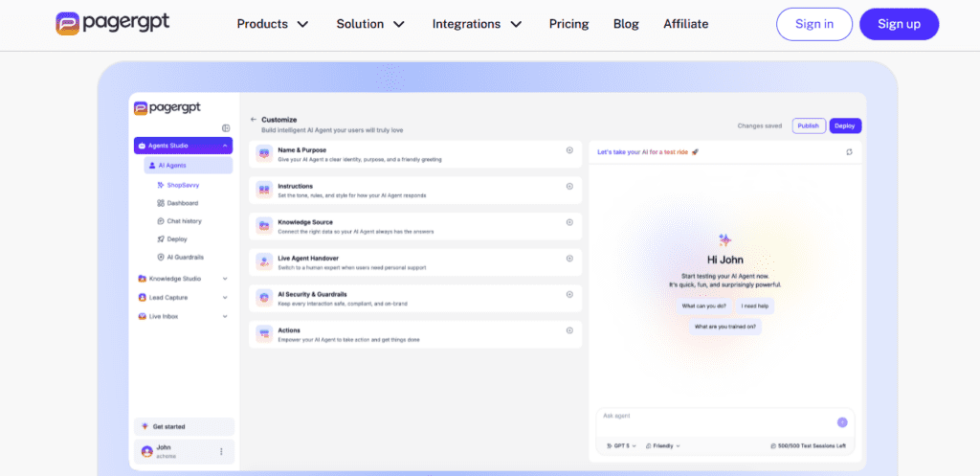Screen dimensions: 980x476
Task: Click the Live Inbox icon
Action: 143,316
